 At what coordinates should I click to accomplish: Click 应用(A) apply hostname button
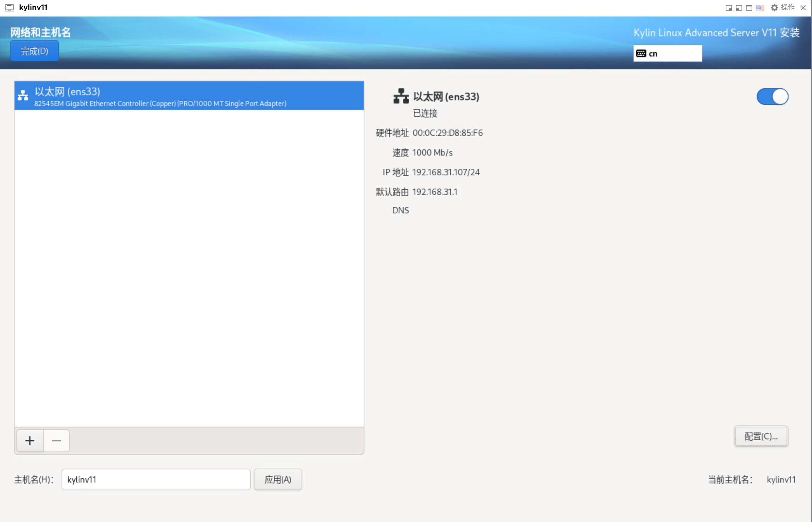[x=278, y=479]
